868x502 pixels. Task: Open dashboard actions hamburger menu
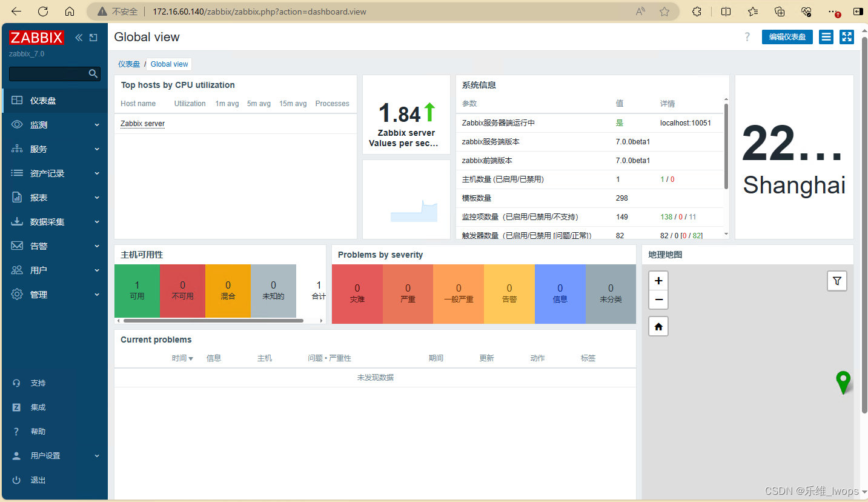[826, 37]
